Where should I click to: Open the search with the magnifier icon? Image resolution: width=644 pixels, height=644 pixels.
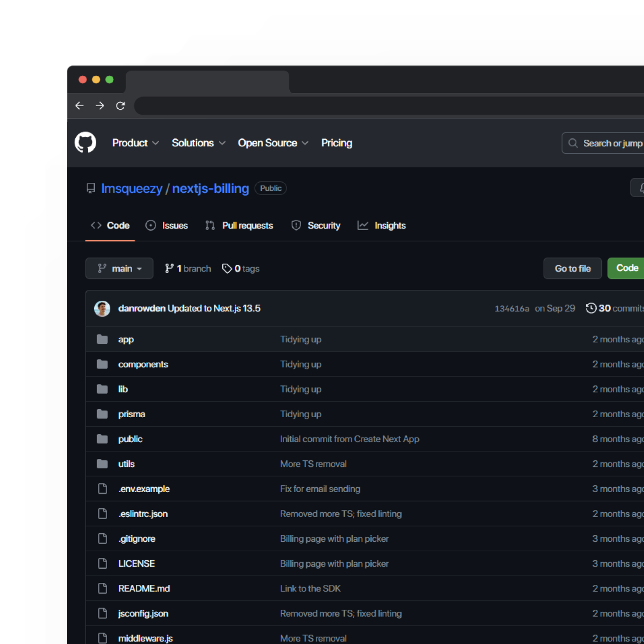click(x=573, y=143)
